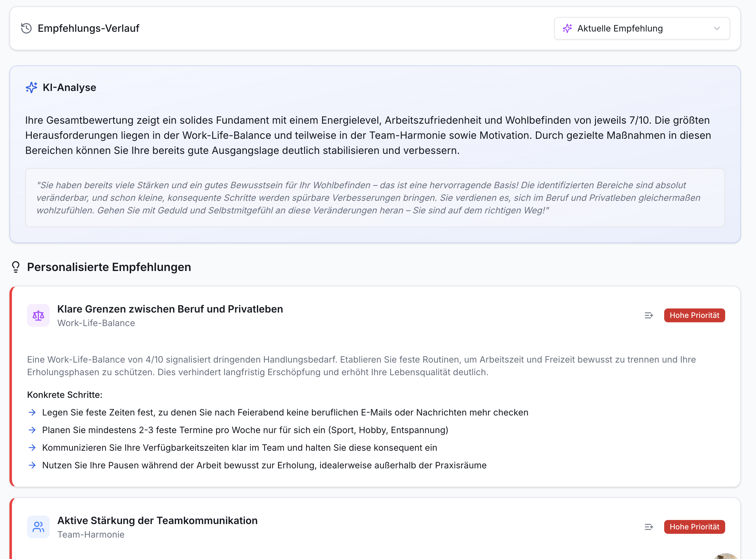Image resolution: width=756 pixels, height=559 pixels.
Task: Click the lightbulb icon beside Personalisierte Empfehlungen
Action: click(x=15, y=267)
